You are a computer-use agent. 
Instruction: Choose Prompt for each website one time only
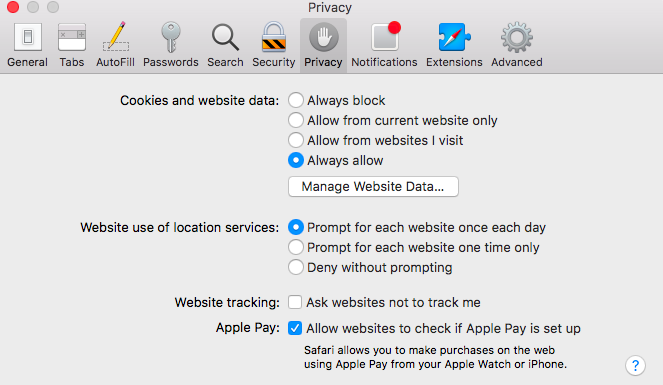pos(296,247)
